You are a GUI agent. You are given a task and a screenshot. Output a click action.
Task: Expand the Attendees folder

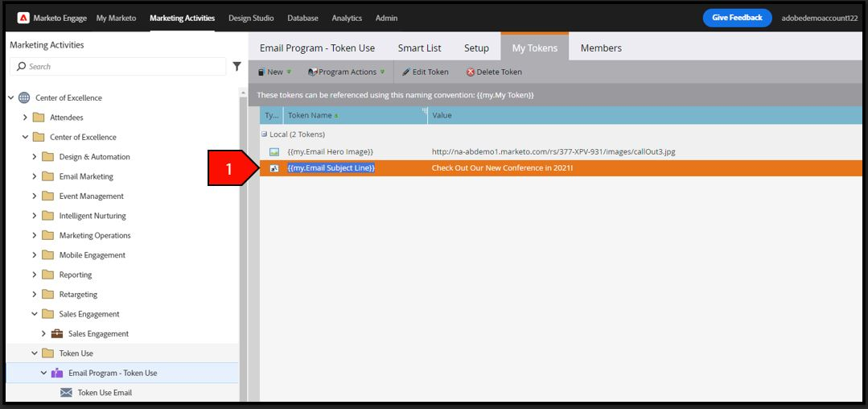(25, 118)
